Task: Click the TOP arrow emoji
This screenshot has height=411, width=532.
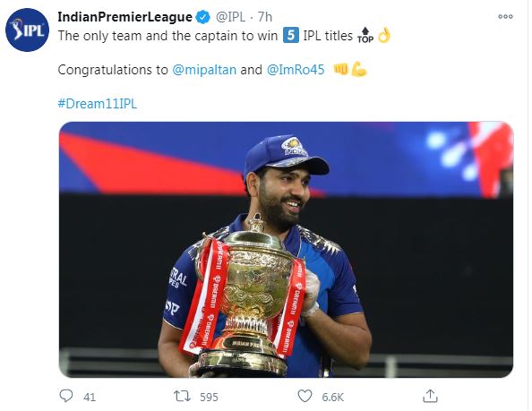Action: coord(365,35)
